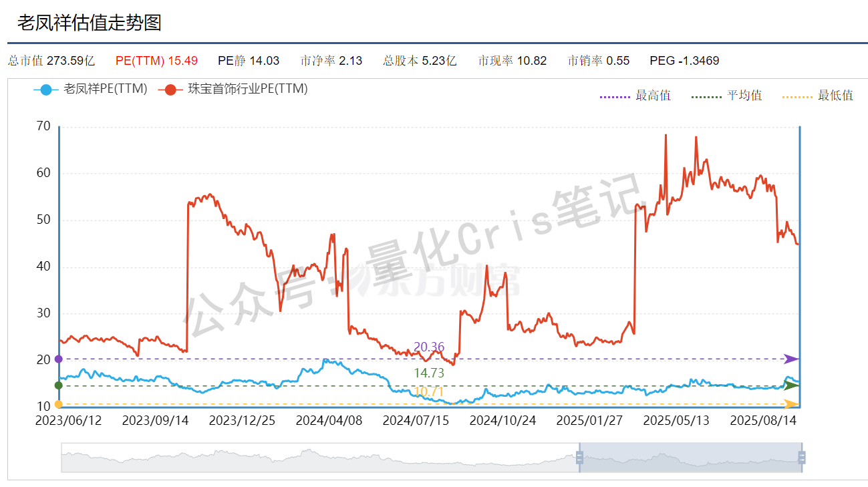This screenshot has width=868, height=487.
Task: Click the PEG -1.3469 statistic
Action: 684,60
